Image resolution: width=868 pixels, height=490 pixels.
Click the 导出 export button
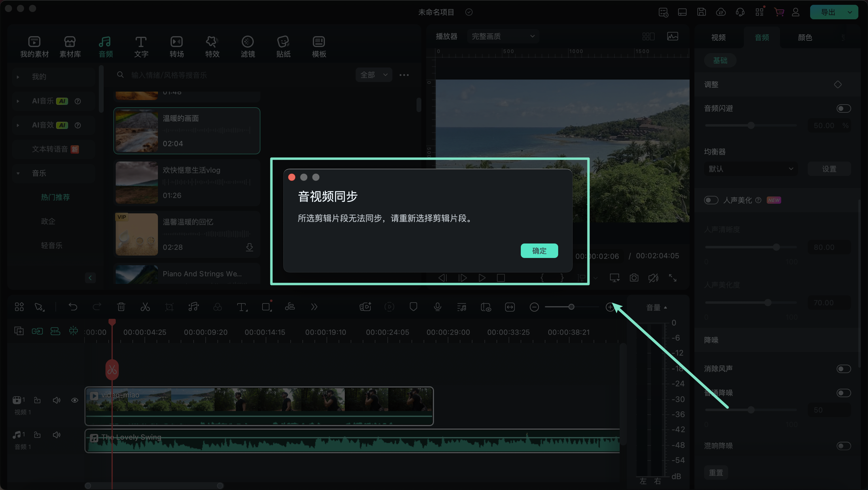pyautogui.click(x=827, y=12)
